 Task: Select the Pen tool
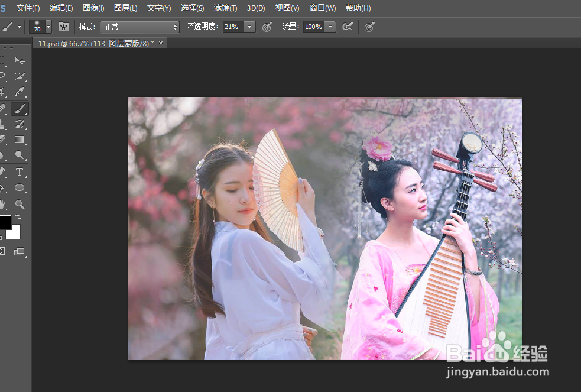[x=2, y=172]
